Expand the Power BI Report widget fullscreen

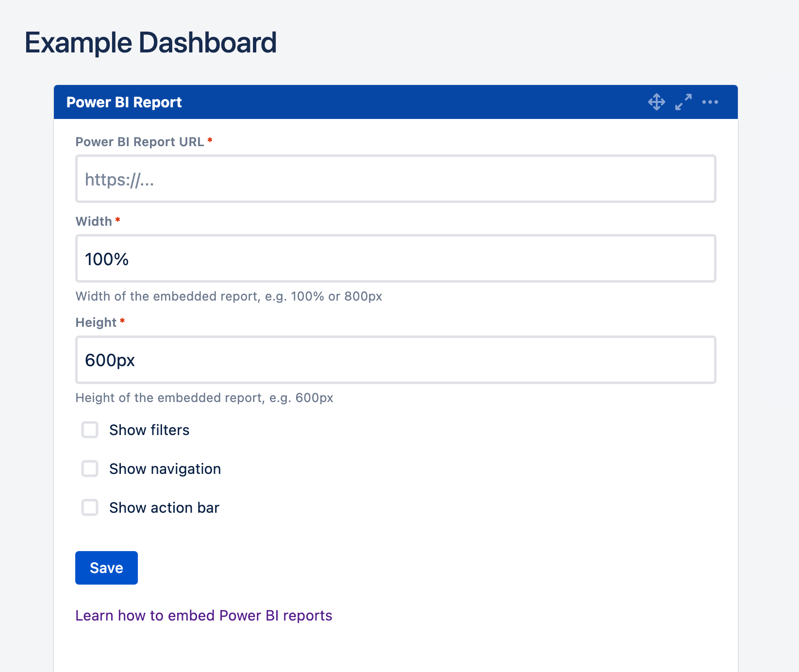coord(683,102)
